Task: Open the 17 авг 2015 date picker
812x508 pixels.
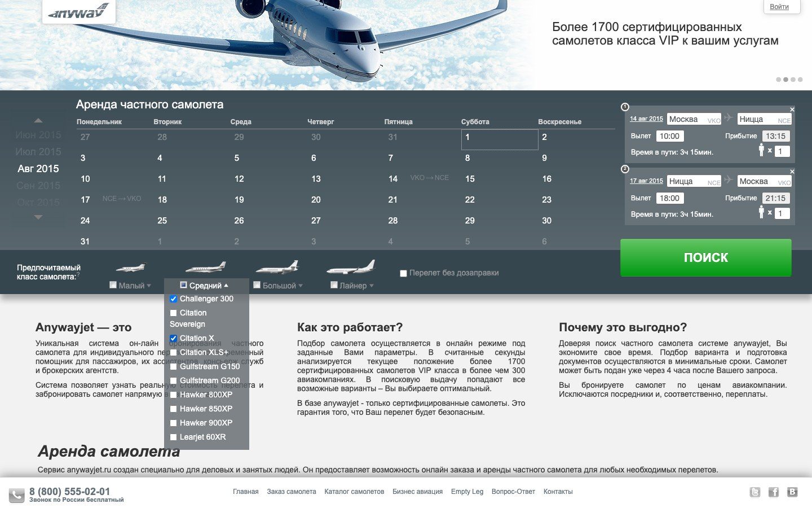Action: tap(646, 181)
